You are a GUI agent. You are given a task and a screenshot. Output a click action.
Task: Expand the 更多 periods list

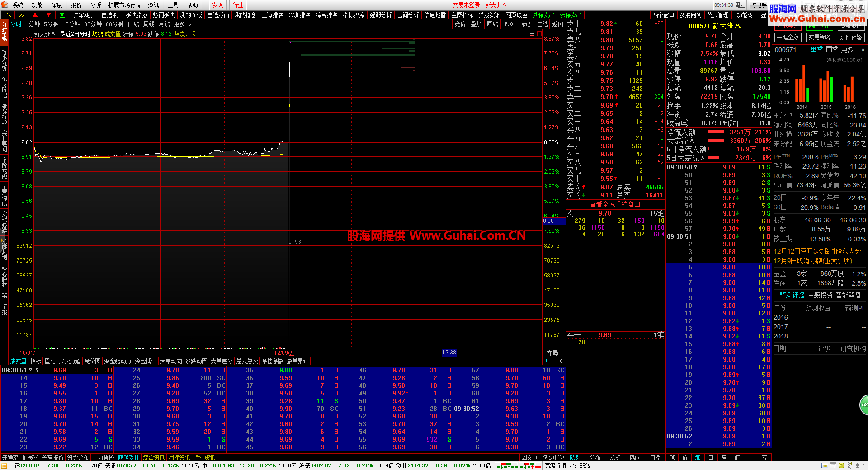[182, 24]
